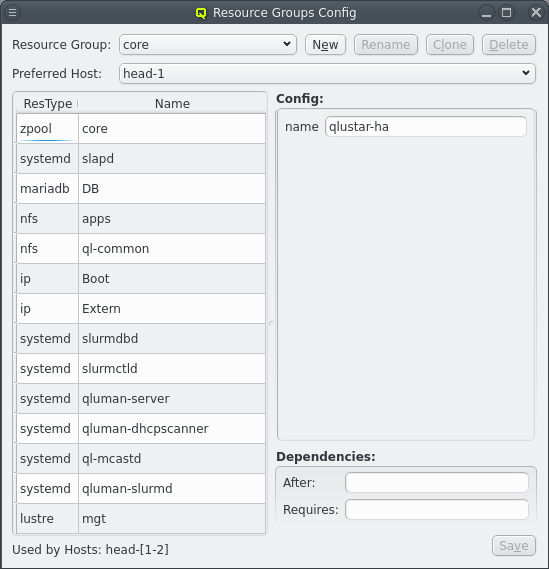Click the Used by Hosts status text
The image size is (549, 569).
click(x=90, y=550)
